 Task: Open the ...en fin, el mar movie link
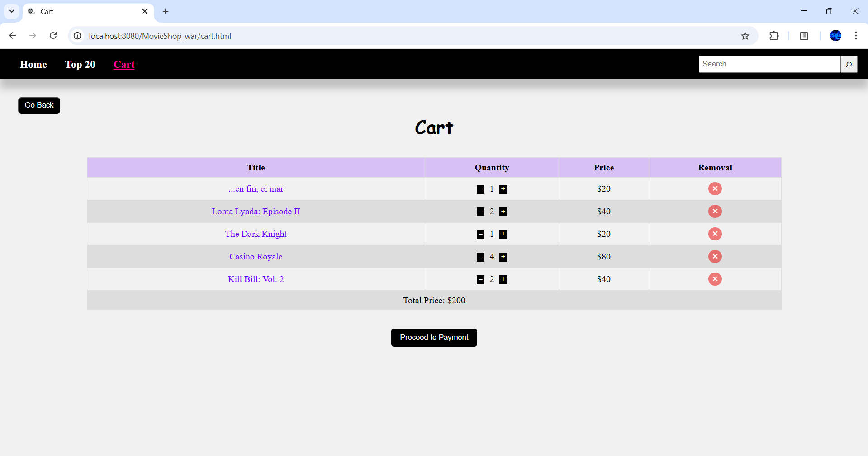[x=256, y=189]
